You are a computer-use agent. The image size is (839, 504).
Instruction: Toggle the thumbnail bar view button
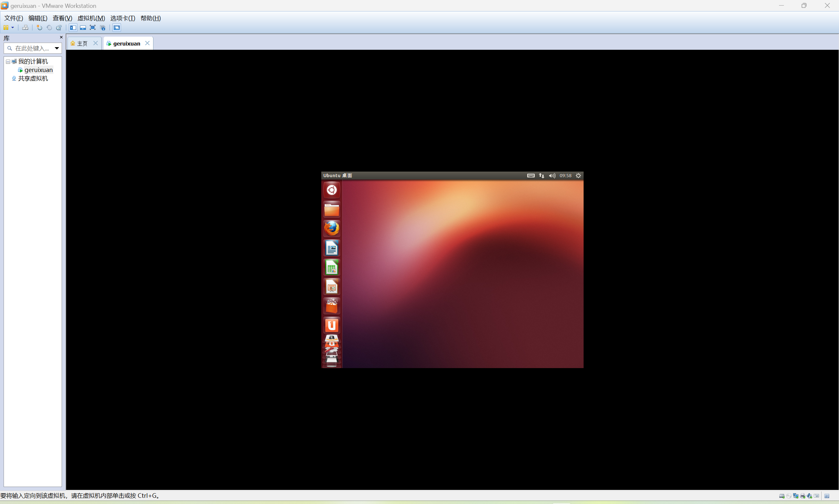point(83,28)
